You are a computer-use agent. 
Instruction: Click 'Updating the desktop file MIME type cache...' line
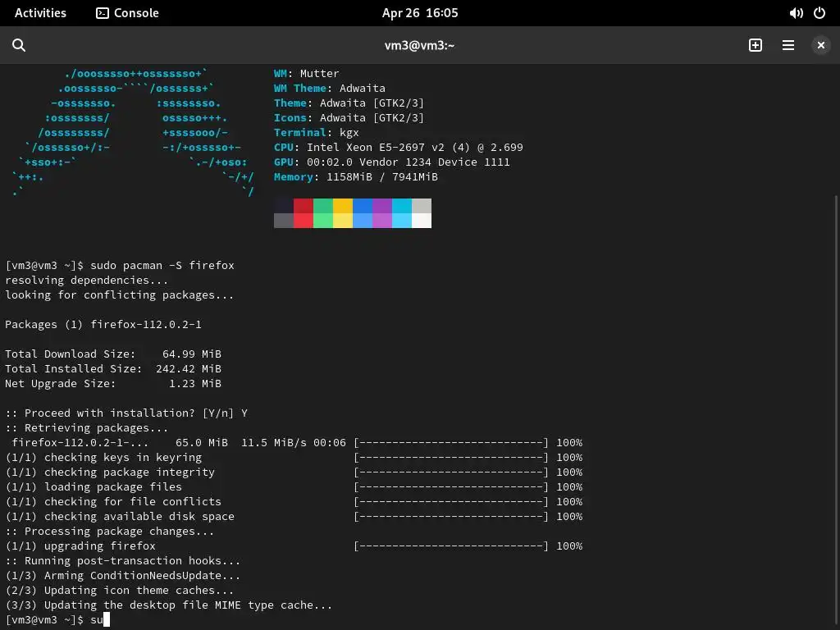tap(169, 605)
